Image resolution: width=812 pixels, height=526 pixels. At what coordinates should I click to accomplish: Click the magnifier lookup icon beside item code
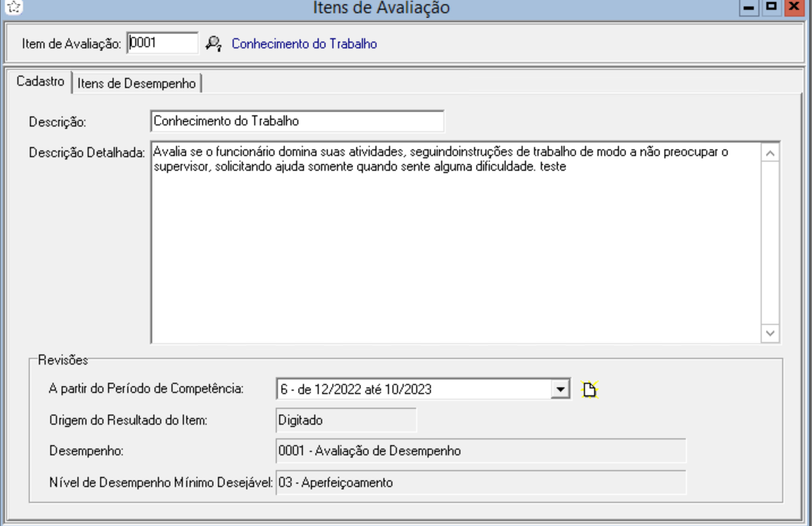214,44
